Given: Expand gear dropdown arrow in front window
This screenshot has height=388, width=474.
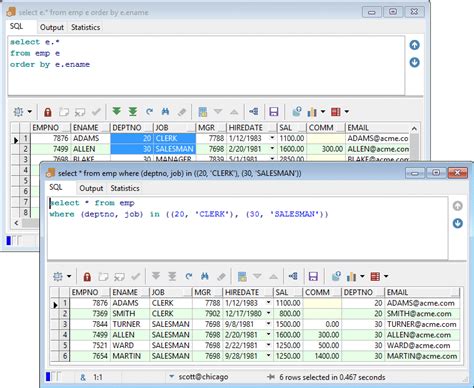Looking at the screenshot, I should coord(69,276).
